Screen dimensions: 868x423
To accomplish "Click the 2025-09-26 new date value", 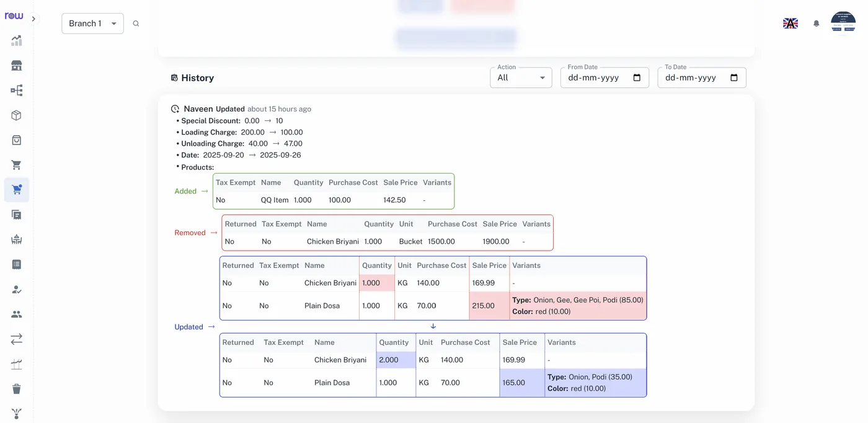I will [x=280, y=155].
